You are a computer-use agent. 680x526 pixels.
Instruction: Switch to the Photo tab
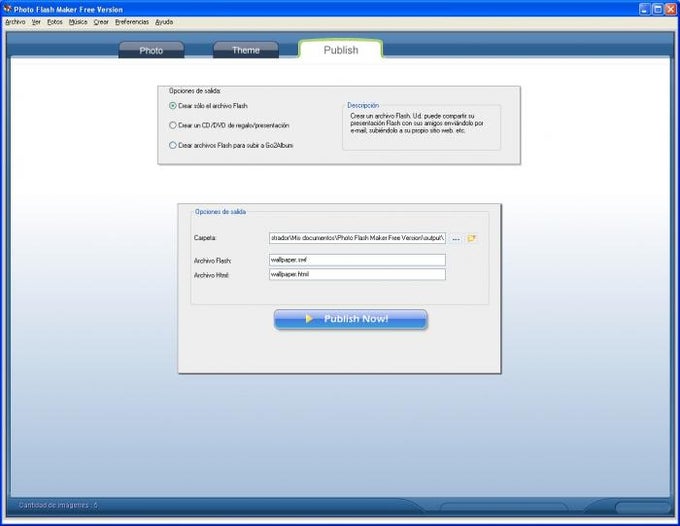point(151,50)
